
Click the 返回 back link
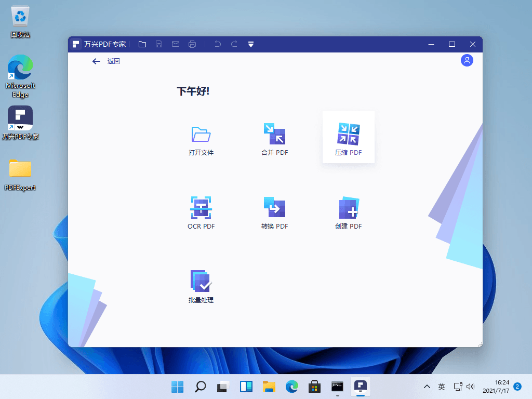click(x=106, y=61)
